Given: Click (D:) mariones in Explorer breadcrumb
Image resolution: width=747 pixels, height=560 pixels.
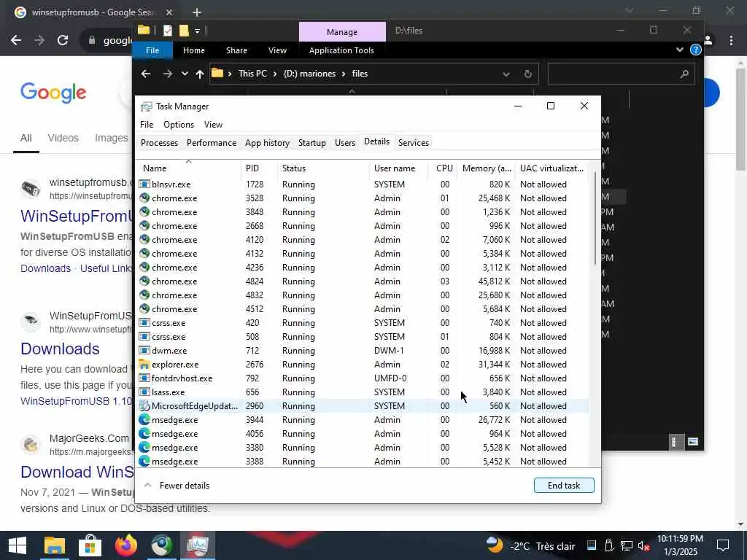Looking at the screenshot, I should [x=309, y=74].
